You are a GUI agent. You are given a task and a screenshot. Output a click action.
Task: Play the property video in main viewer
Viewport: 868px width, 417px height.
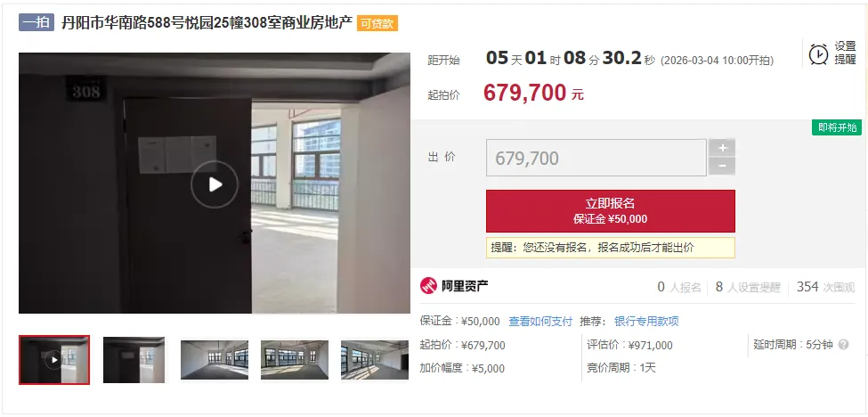pos(215,184)
